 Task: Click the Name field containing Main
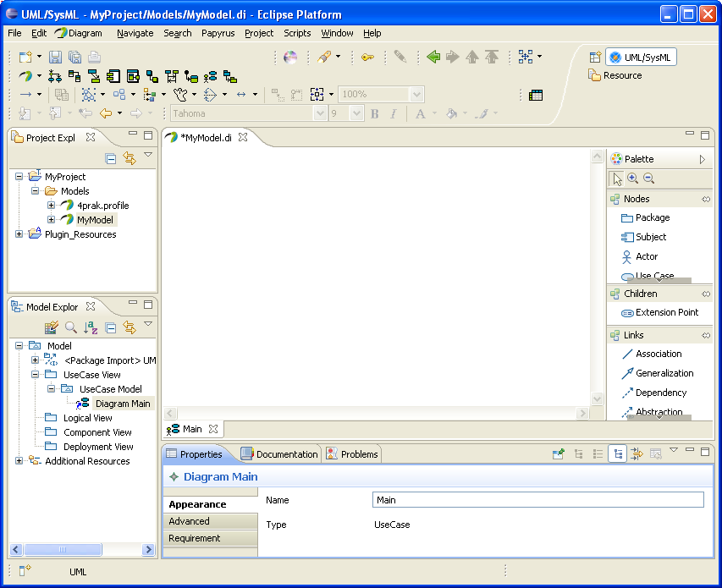(537, 500)
